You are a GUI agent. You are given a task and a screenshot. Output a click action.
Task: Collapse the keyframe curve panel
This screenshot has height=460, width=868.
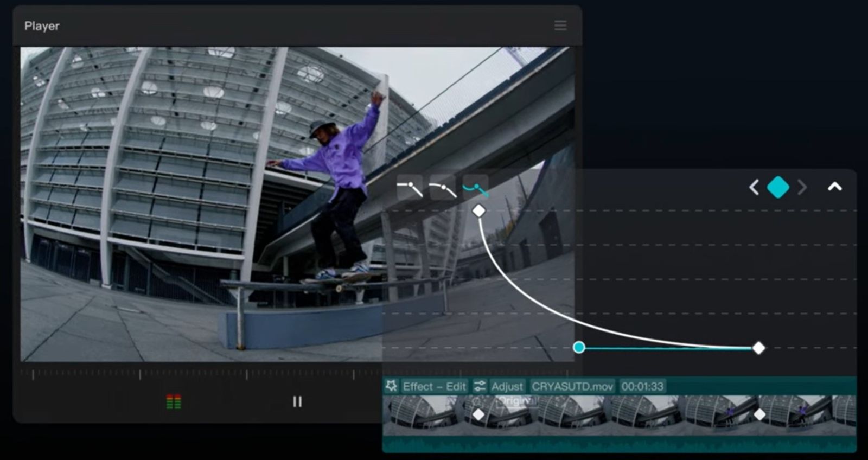(834, 187)
